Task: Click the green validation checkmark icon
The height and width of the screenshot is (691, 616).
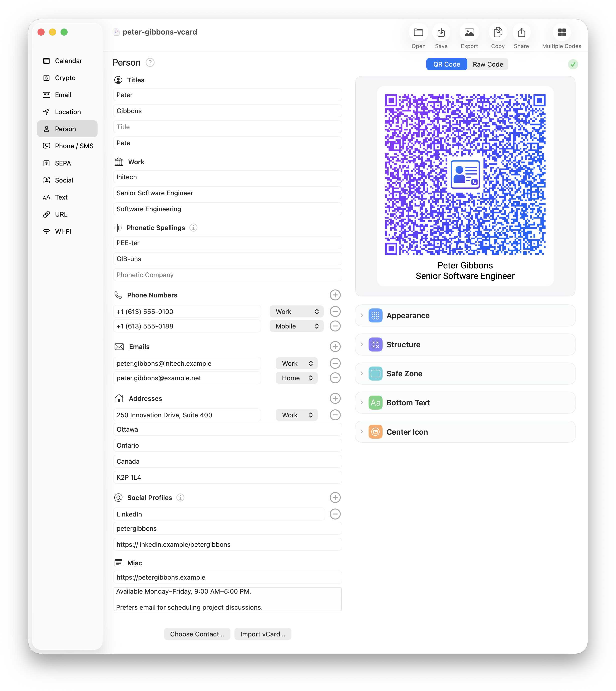Action: point(573,64)
